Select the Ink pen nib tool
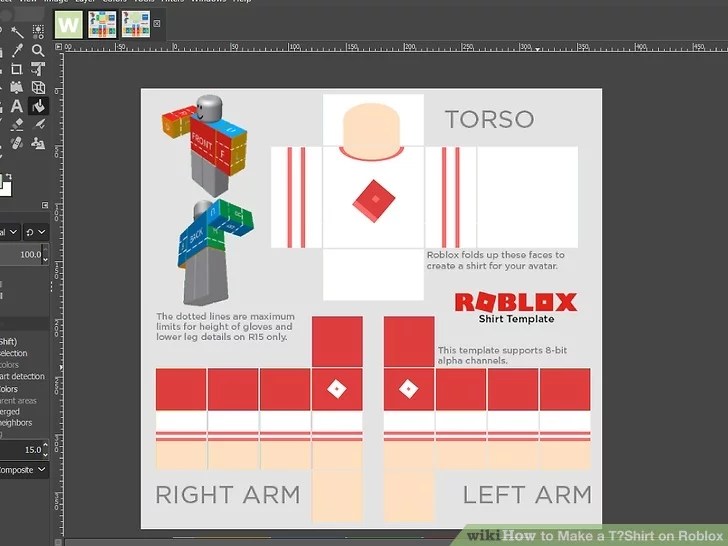 tap(39, 124)
